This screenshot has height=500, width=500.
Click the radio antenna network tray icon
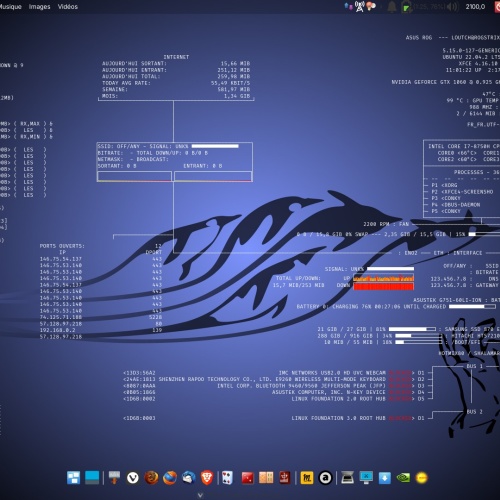tap(359, 6)
